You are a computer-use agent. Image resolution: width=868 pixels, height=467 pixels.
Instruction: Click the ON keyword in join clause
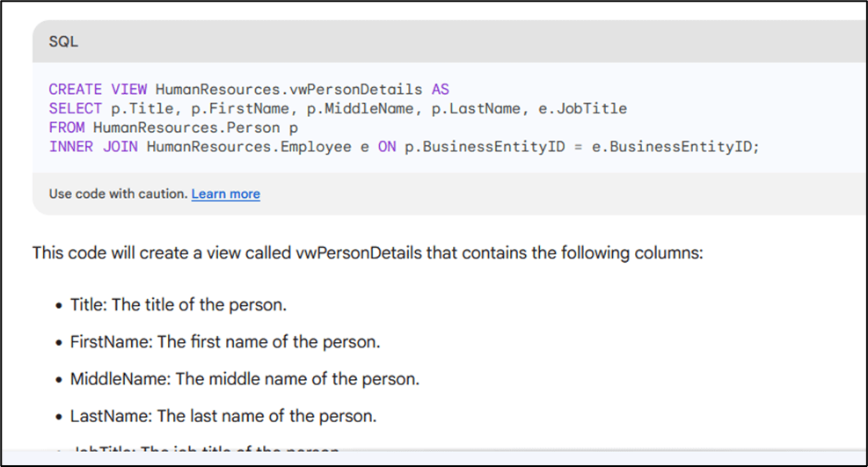coord(387,146)
